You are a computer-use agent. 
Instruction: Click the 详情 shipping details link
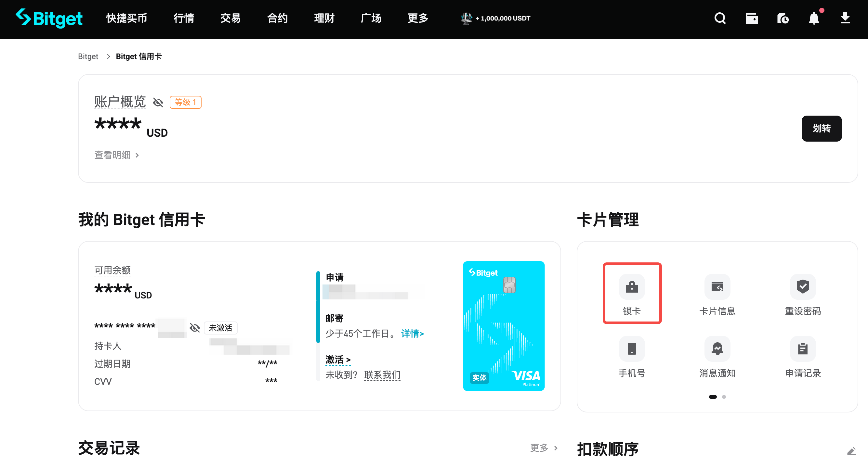[x=412, y=334]
